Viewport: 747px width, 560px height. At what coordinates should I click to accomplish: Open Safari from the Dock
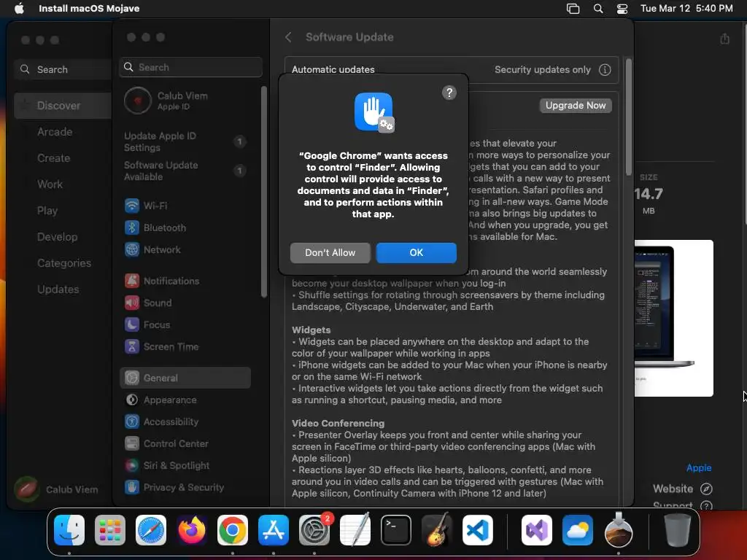[x=151, y=530]
